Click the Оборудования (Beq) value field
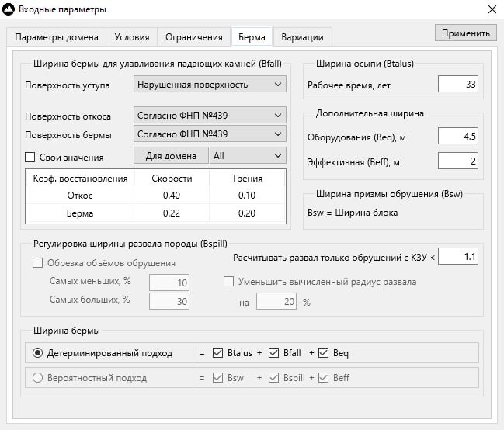The width and height of the screenshot is (504, 430). tap(458, 136)
